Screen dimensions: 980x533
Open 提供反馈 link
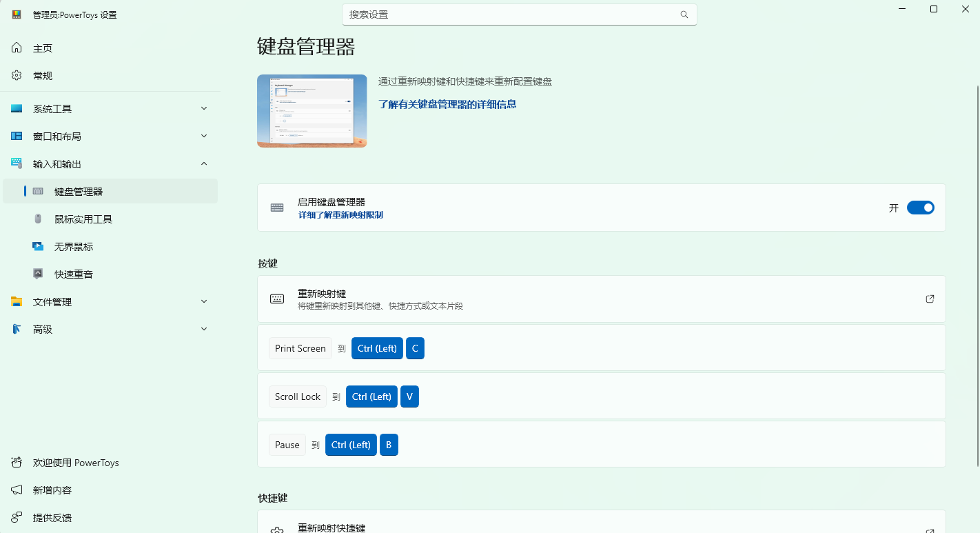point(110,518)
